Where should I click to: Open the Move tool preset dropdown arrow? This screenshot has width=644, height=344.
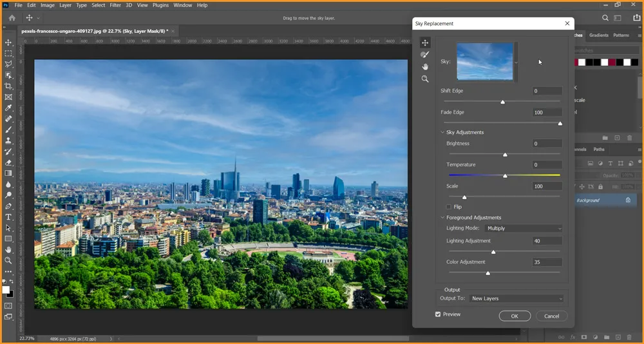click(x=38, y=18)
